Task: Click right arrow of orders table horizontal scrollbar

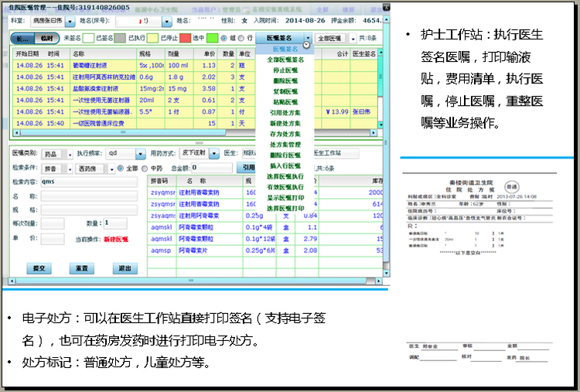Action: point(374,132)
